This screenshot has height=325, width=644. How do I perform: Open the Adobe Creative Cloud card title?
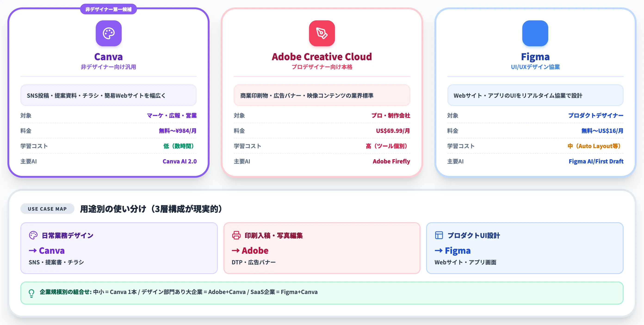322,57
